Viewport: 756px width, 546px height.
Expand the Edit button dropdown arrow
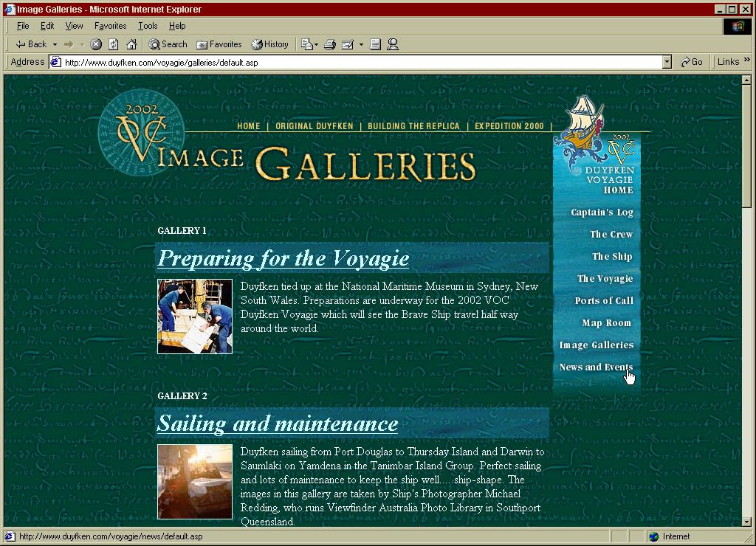pyautogui.click(x=361, y=44)
